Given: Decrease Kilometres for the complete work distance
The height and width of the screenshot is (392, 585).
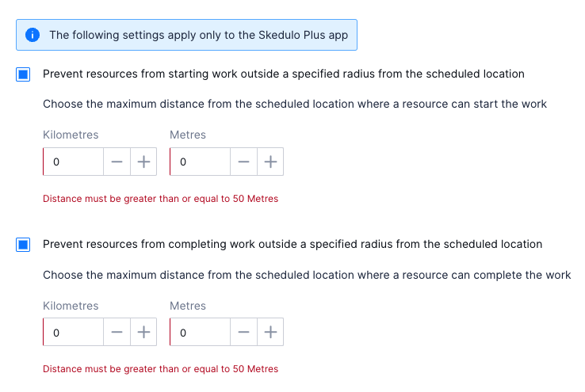Looking at the screenshot, I should [x=117, y=333].
